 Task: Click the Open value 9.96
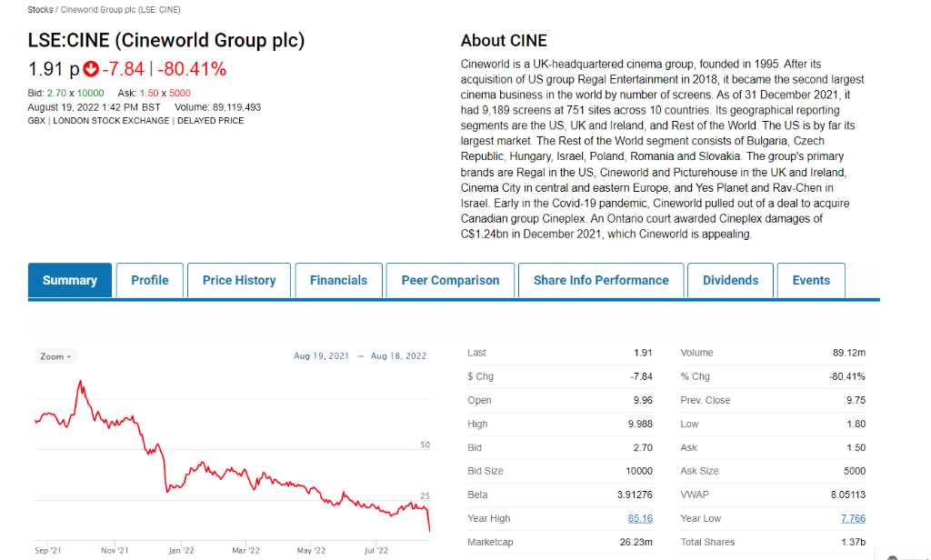(643, 400)
